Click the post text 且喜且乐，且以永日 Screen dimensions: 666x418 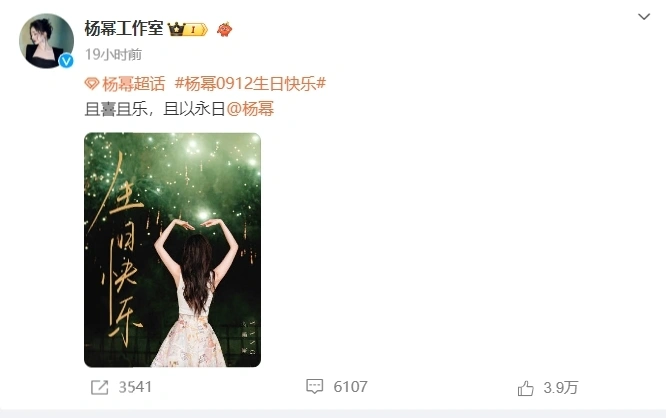coord(155,109)
